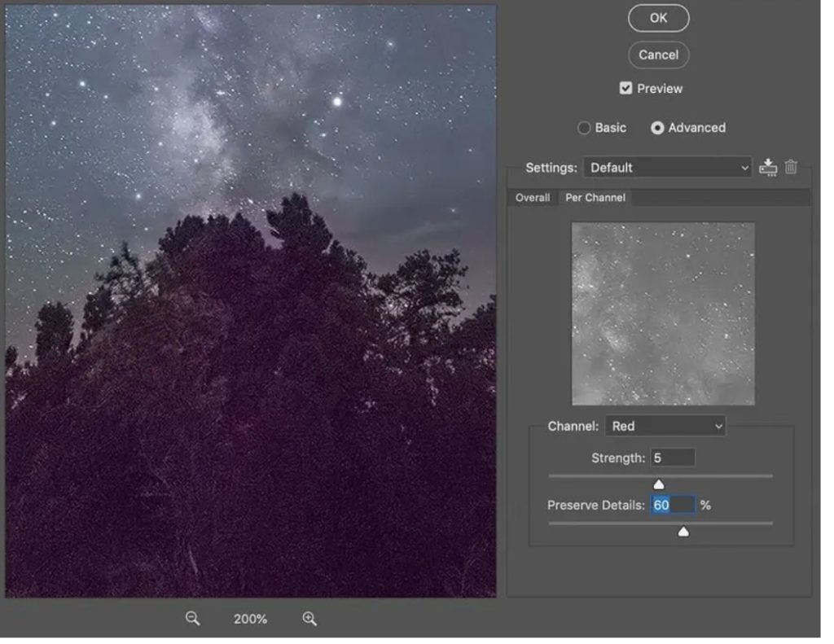Click the Strength slider handle
Image resolution: width=834 pixels, height=644 pixels.
[x=658, y=484]
